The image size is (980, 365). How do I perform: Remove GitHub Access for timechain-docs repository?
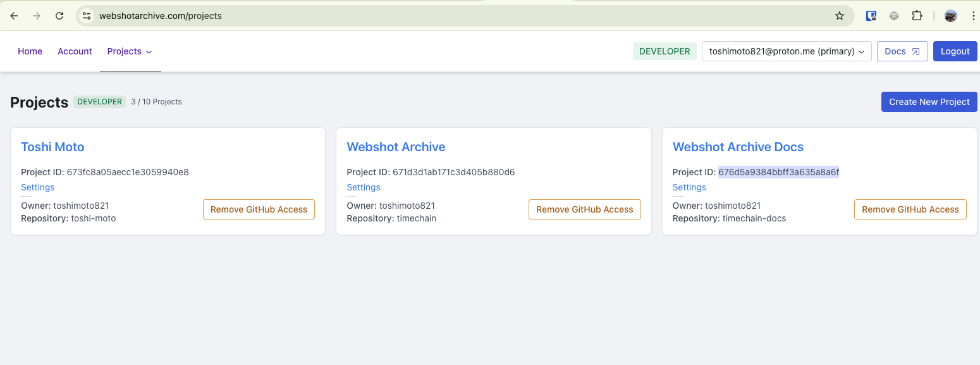910,209
